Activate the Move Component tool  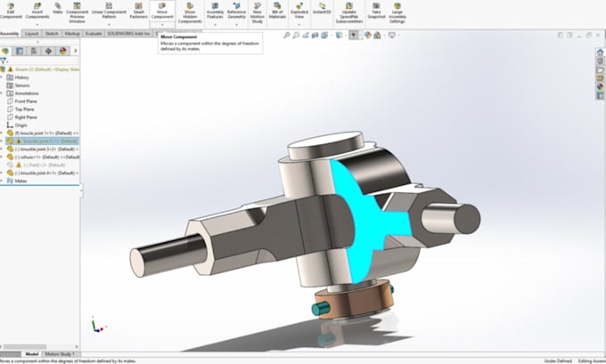pos(162,11)
